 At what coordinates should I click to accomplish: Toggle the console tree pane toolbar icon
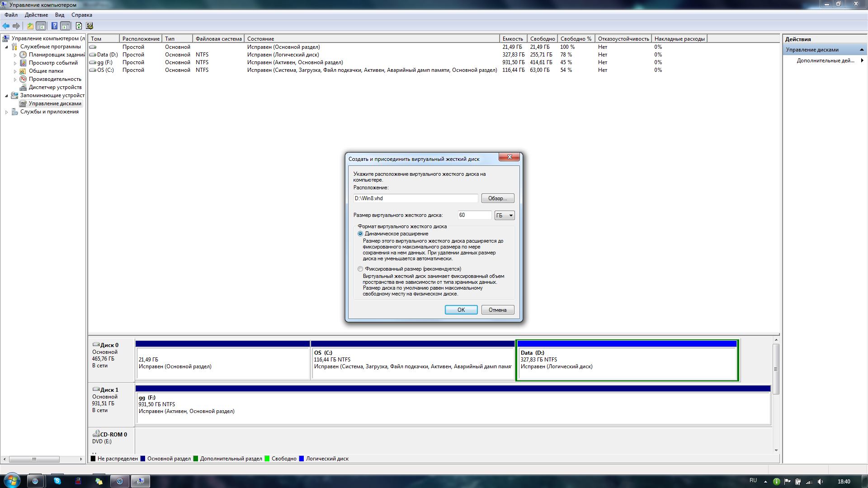(41, 26)
